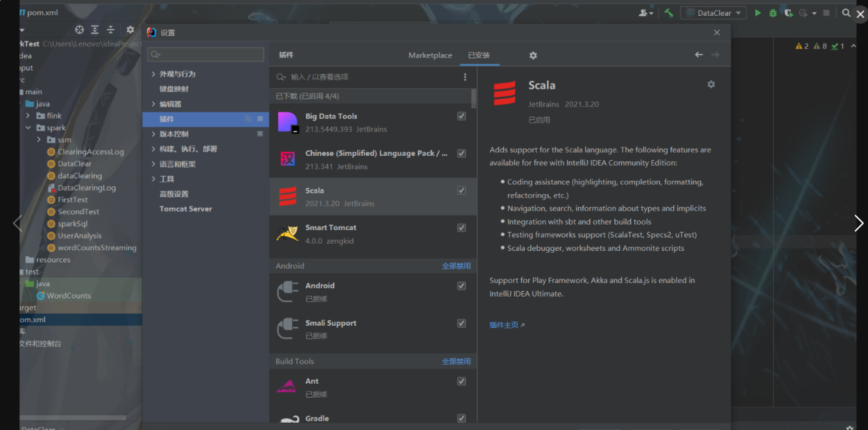Go to next image with right arrow
Screen dimensions: 868x430
pyautogui.click(x=858, y=224)
